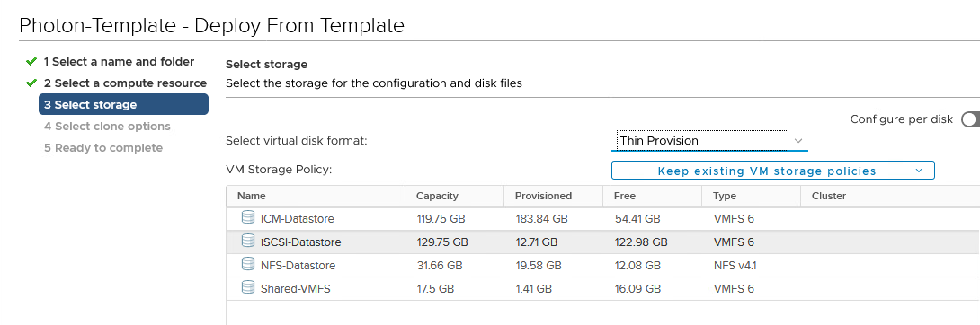980x325 pixels.
Task: Click green checkmark beside step 1
Action: click(x=31, y=62)
